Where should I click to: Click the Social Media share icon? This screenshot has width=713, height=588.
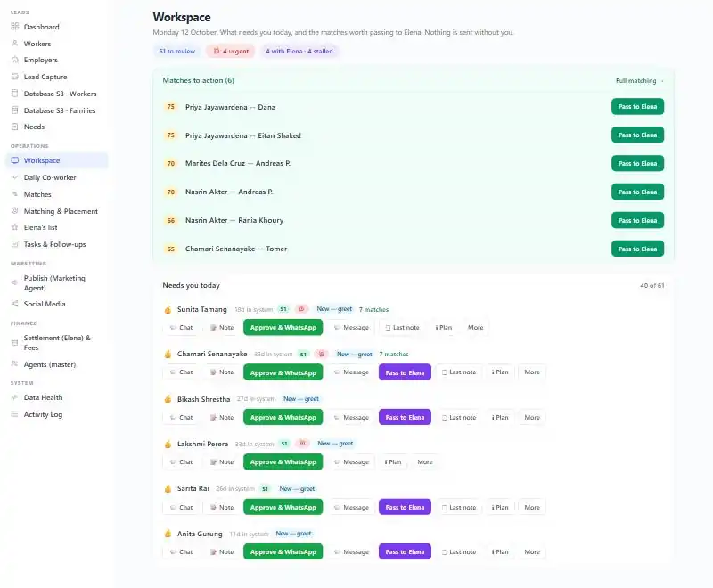coord(15,304)
